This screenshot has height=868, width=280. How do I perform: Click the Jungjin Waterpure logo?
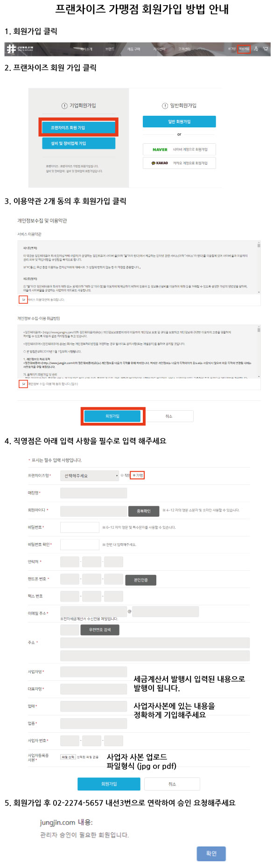(x=20, y=49)
